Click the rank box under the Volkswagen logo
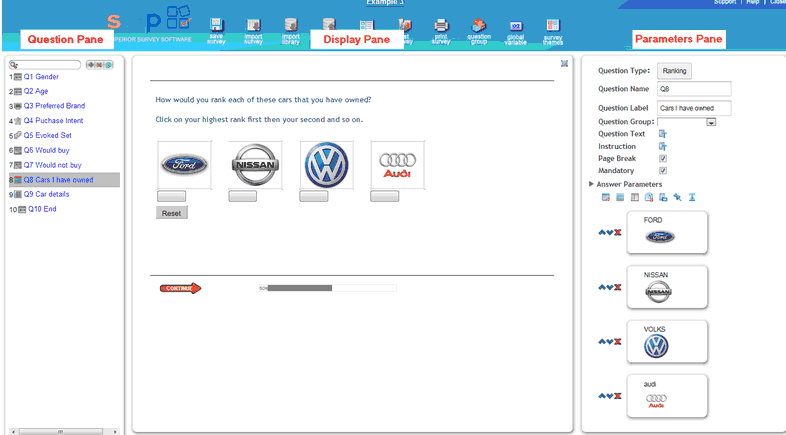This screenshot has height=435, width=786. pos(314,196)
